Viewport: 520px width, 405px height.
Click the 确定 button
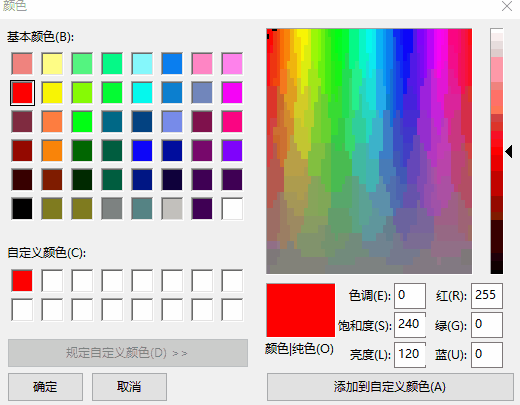45,387
